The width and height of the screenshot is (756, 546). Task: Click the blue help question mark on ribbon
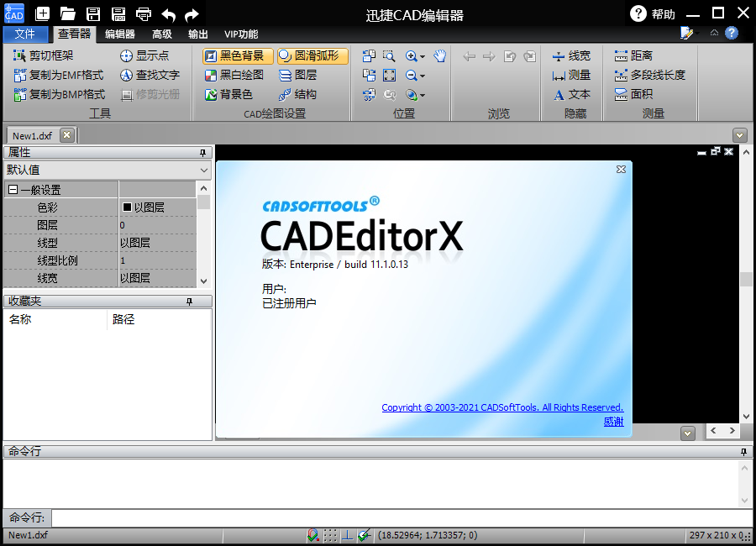pyautogui.click(x=732, y=33)
